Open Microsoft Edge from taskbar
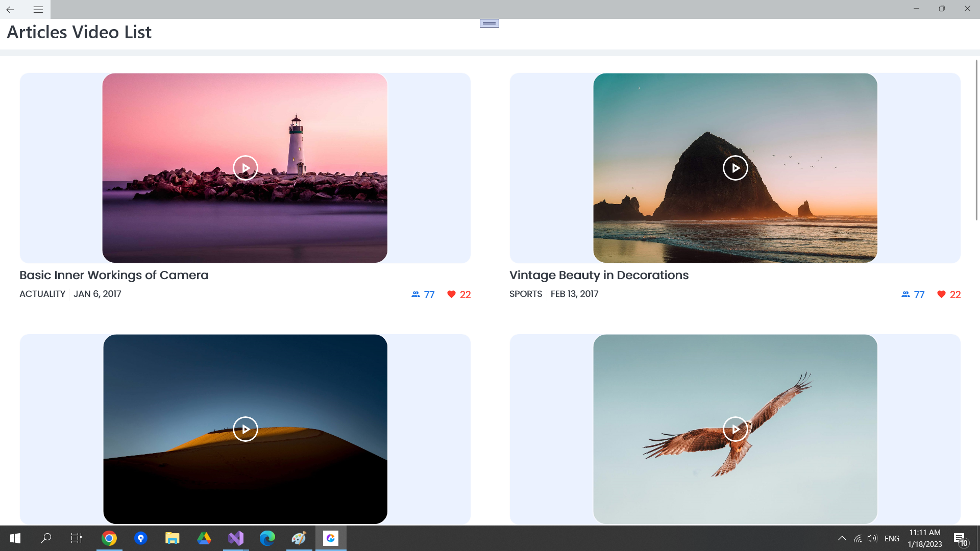Viewport: 980px width, 551px height. 267,538
